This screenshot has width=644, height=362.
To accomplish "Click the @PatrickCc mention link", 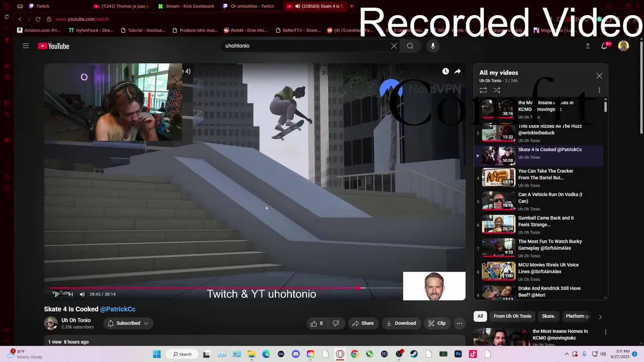I will click(118, 309).
